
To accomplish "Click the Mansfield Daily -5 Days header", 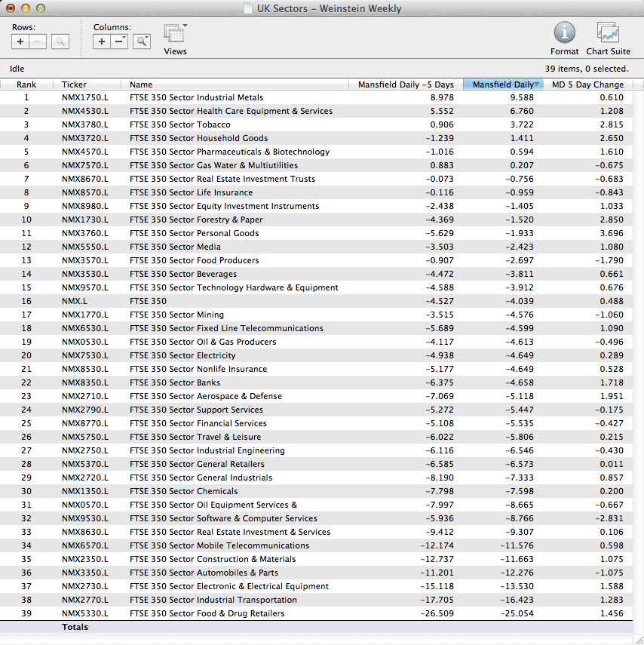I will pos(406,84).
